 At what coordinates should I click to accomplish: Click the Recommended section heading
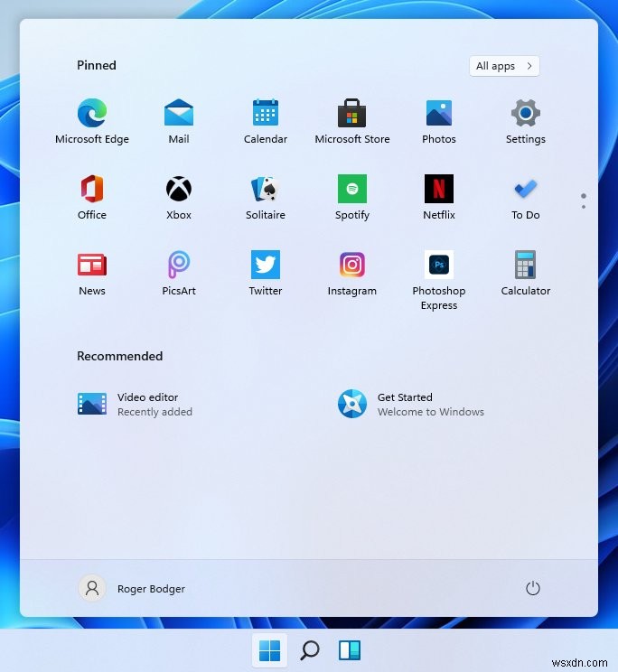[x=119, y=356]
